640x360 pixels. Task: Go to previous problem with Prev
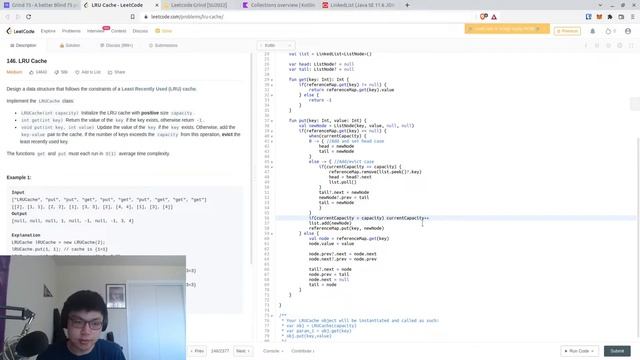pos(197,351)
